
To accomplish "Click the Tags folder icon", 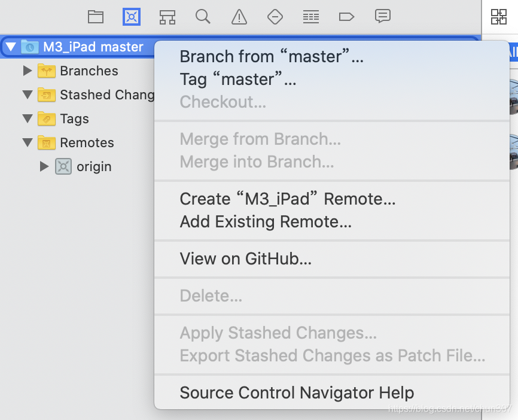I will click(x=46, y=118).
